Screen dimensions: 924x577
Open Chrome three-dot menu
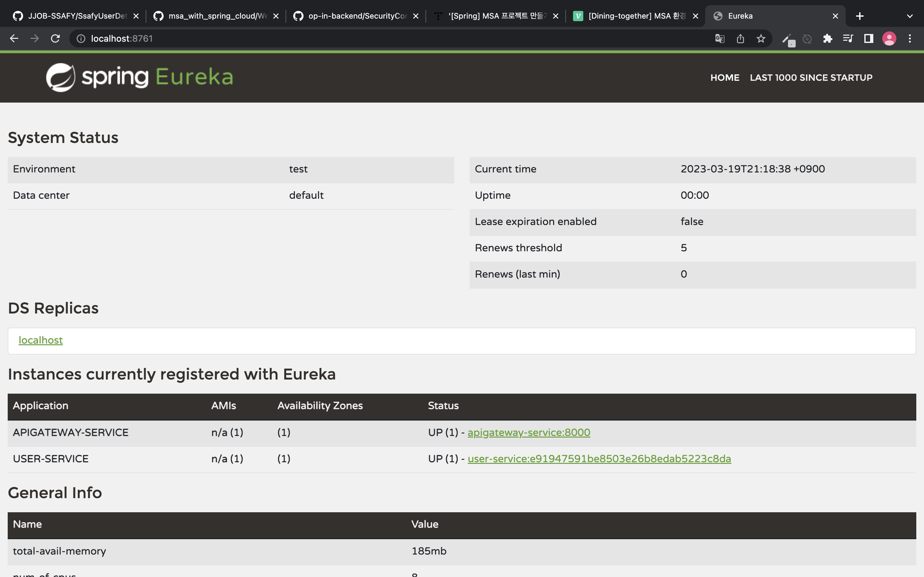910,38
